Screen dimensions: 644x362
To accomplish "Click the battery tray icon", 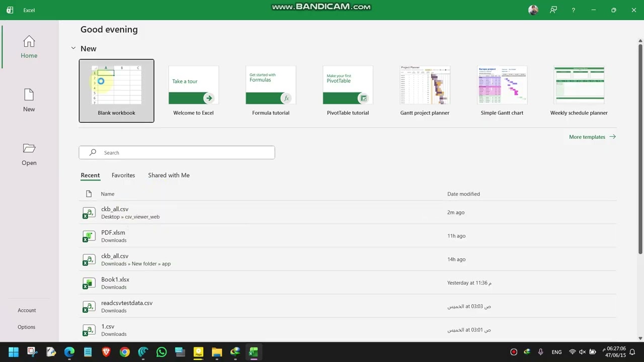I will [593, 352].
